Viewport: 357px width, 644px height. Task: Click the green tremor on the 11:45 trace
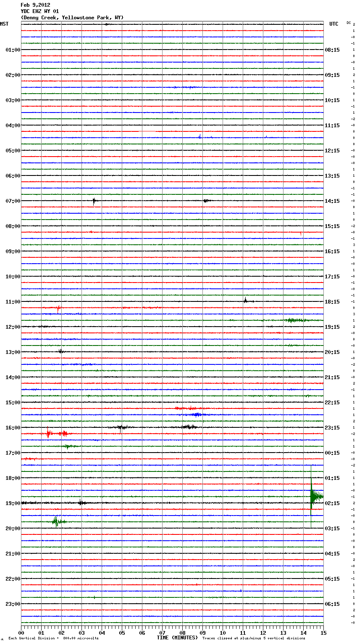click(x=298, y=320)
